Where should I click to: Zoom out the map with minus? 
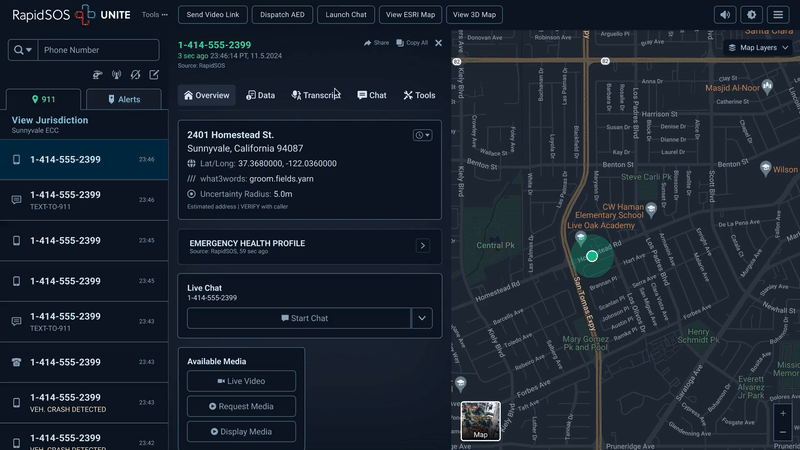click(783, 433)
